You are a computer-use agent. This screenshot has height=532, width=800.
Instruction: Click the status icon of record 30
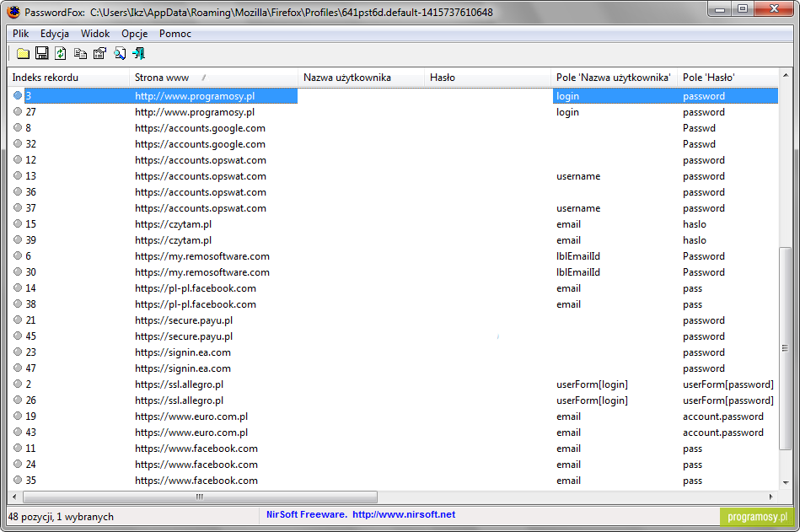tap(18, 271)
